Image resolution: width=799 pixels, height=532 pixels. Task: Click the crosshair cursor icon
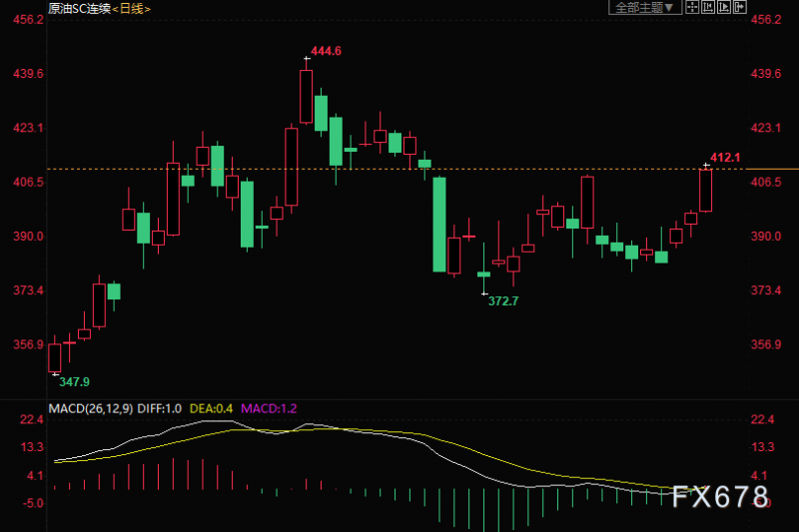(x=692, y=7)
